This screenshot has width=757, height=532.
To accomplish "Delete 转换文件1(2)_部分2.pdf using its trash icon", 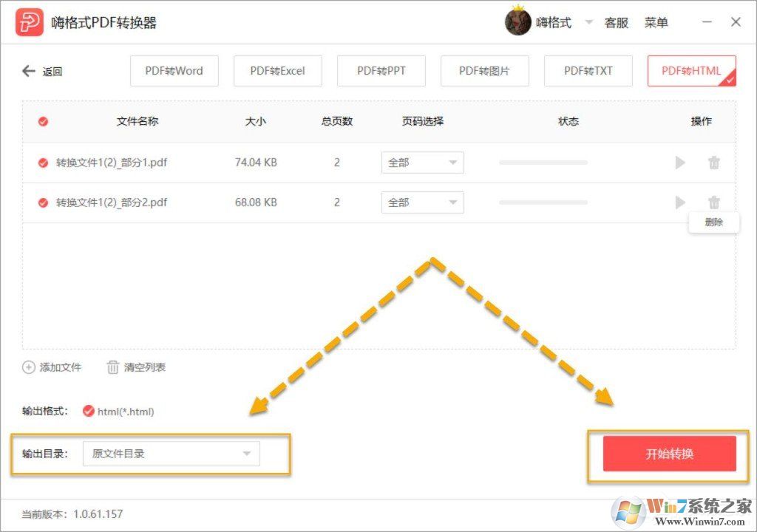I will tap(714, 202).
